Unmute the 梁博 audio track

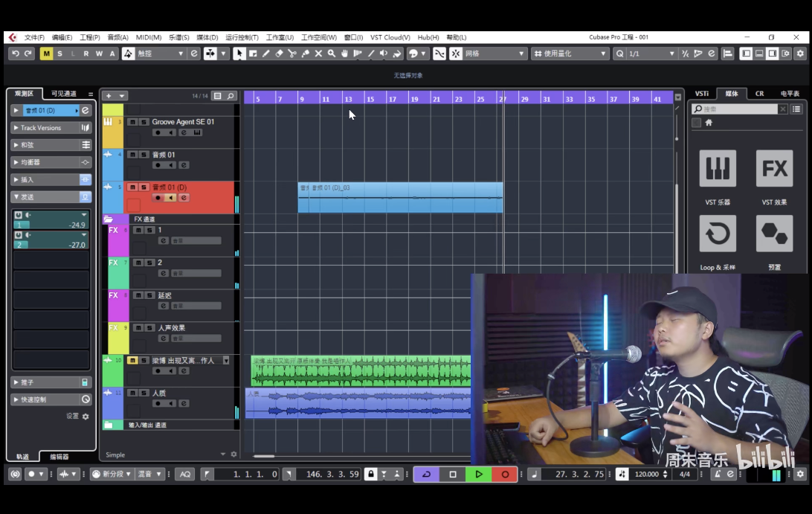(132, 360)
